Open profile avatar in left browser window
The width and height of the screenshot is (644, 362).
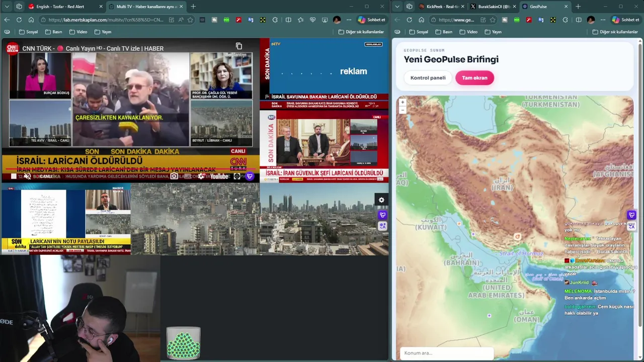point(337,20)
